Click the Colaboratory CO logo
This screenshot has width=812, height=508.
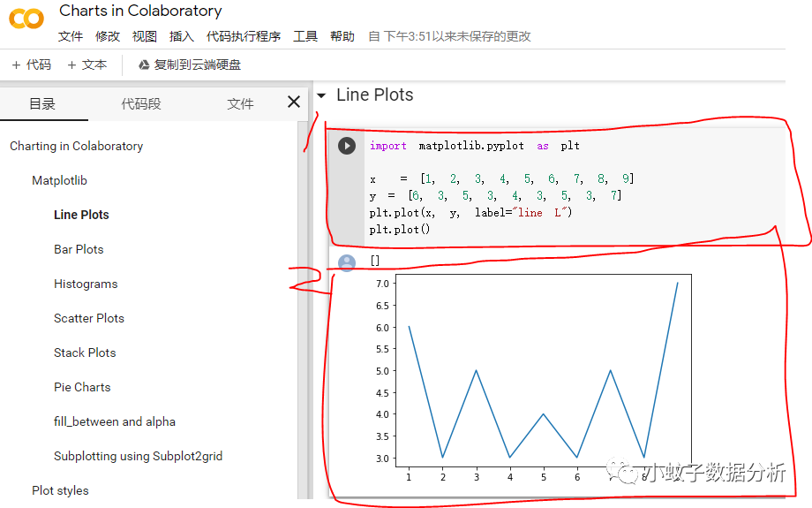[x=26, y=19]
